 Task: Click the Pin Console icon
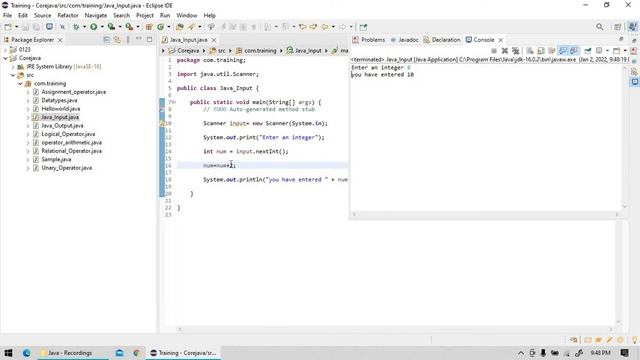588,51
